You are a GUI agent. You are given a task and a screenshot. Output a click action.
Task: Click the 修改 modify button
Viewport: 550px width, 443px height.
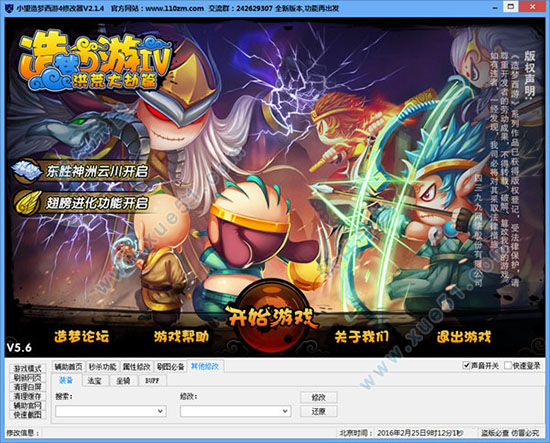[x=319, y=397]
